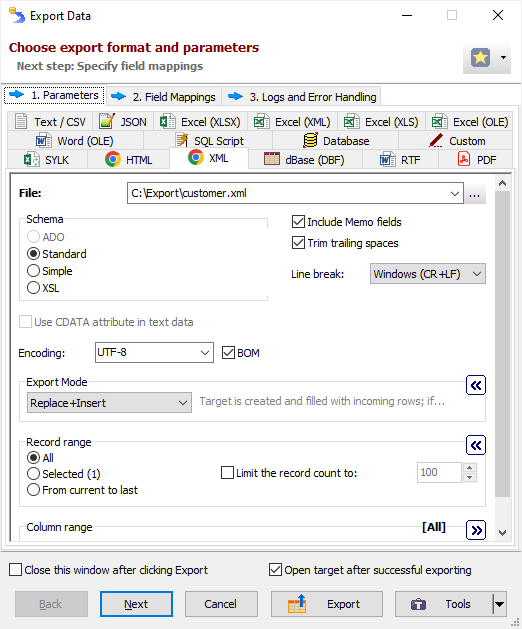522x629 pixels.
Task: Open the favorites star dropdown arrow
Action: point(503,58)
